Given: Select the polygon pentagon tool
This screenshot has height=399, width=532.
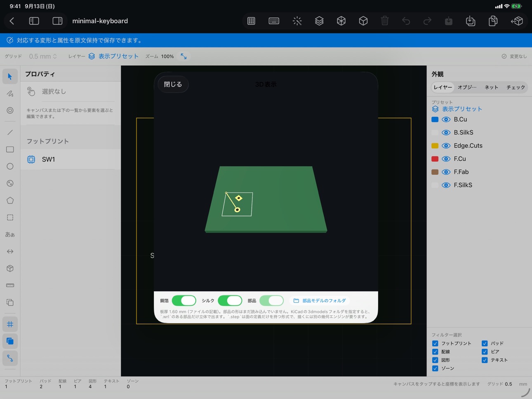Looking at the screenshot, I should pos(10,200).
